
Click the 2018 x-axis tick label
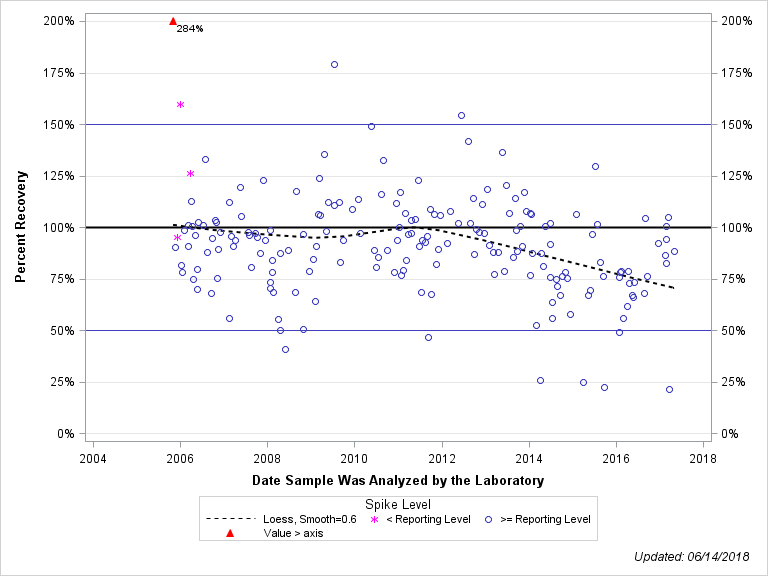(x=703, y=458)
